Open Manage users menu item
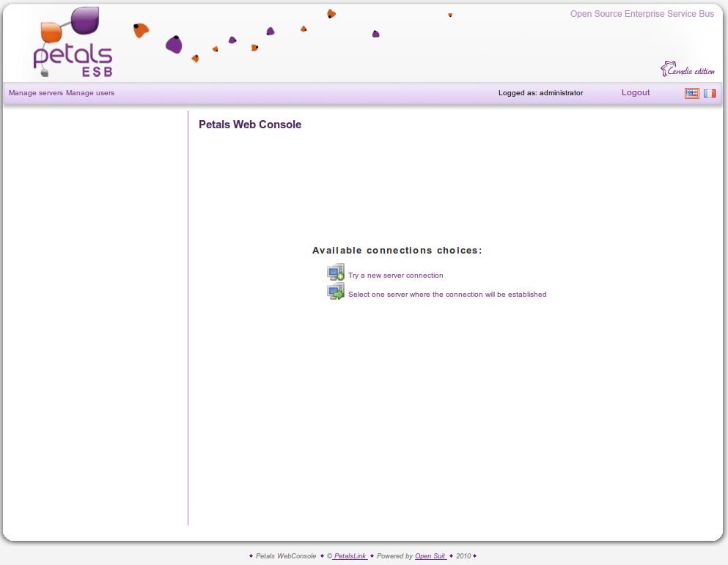The width and height of the screenshot is (728, 565). (90, 93)
